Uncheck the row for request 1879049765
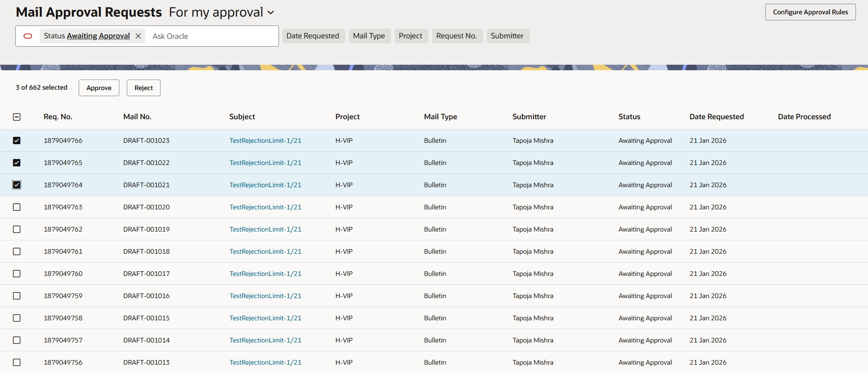The width and height of the screenshot is (868, 373). pyautogui.click(x=17, y=163)
